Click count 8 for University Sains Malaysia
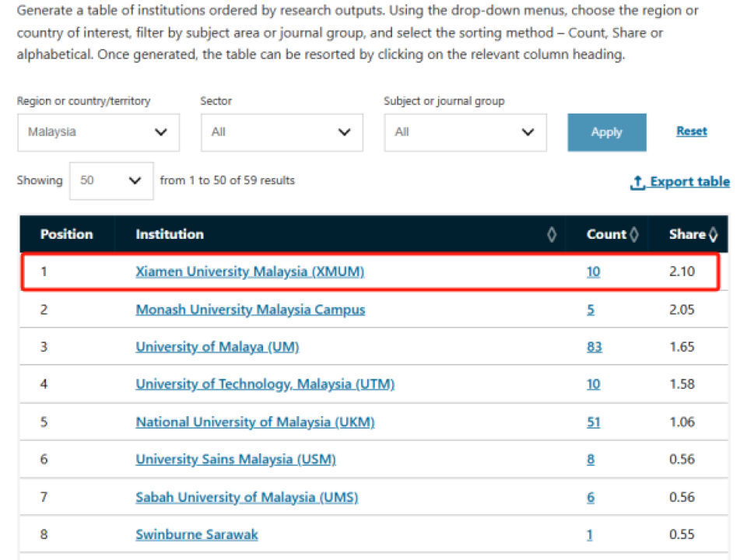 click(x=591, y=459)
